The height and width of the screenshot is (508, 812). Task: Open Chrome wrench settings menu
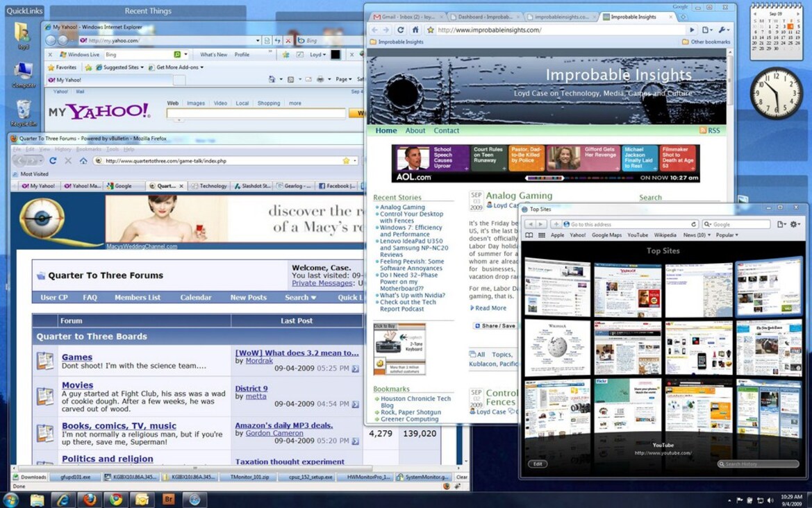click(x=723, y=30)
